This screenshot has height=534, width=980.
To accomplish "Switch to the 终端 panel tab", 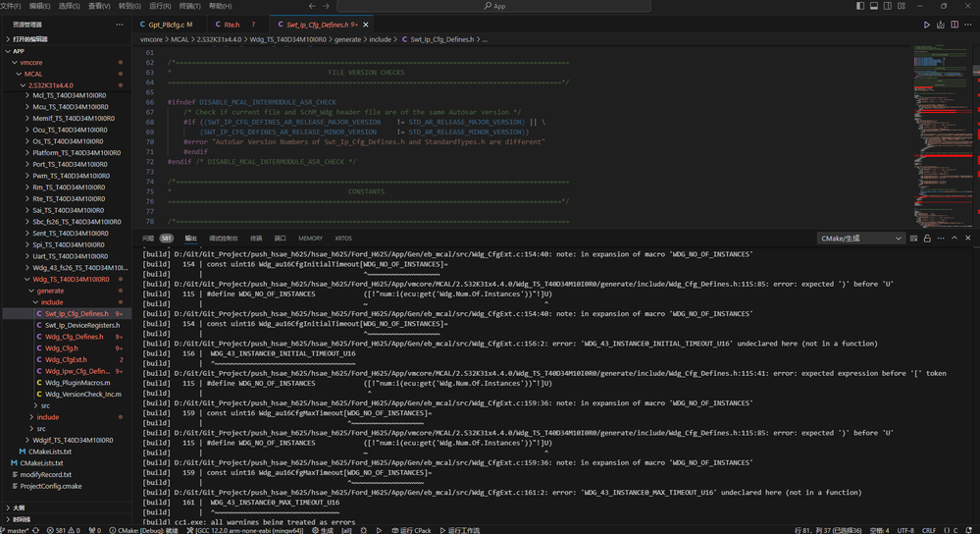I will click(256, 239).
